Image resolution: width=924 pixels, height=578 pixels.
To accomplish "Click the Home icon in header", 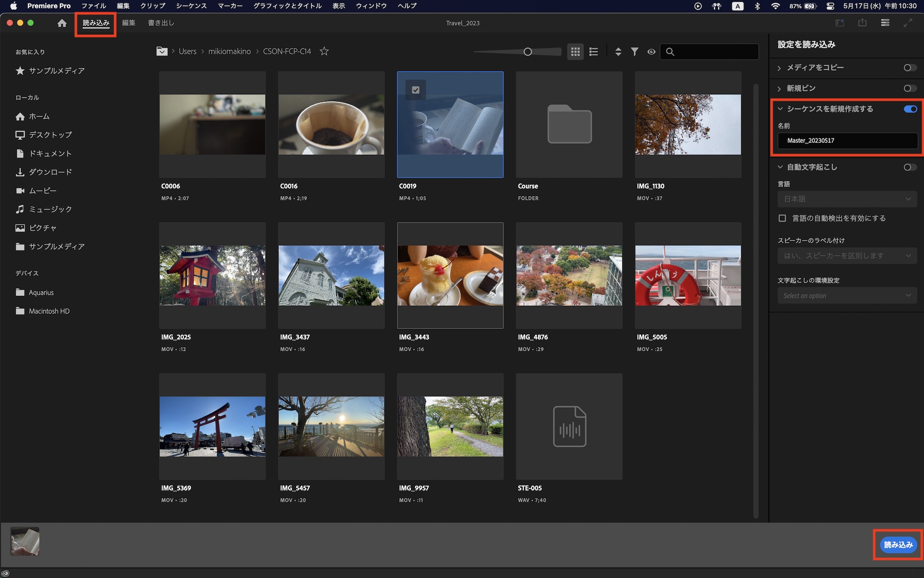I will (62, 23).
